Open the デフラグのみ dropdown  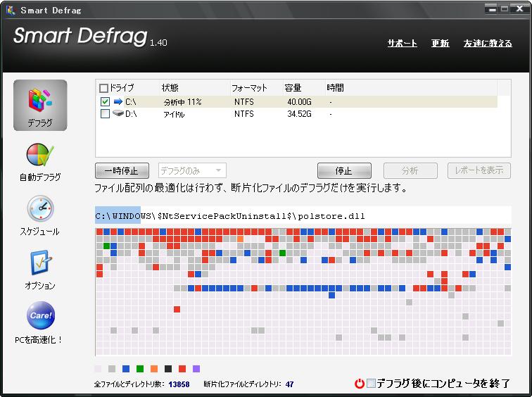pyautogui.click(x=192, y=170)
